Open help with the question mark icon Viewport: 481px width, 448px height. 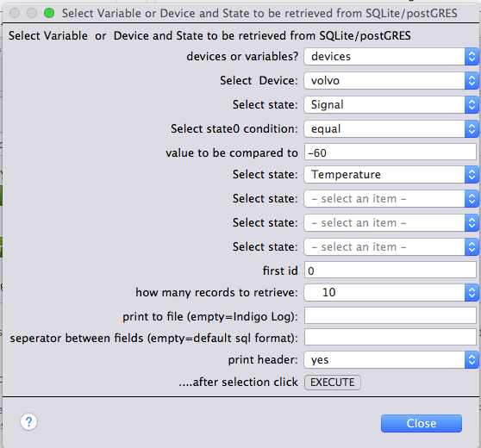[28, 422]
